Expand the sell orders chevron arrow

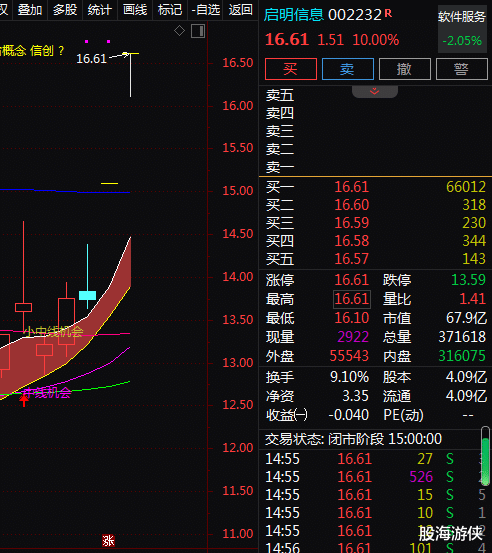(375, 91)
